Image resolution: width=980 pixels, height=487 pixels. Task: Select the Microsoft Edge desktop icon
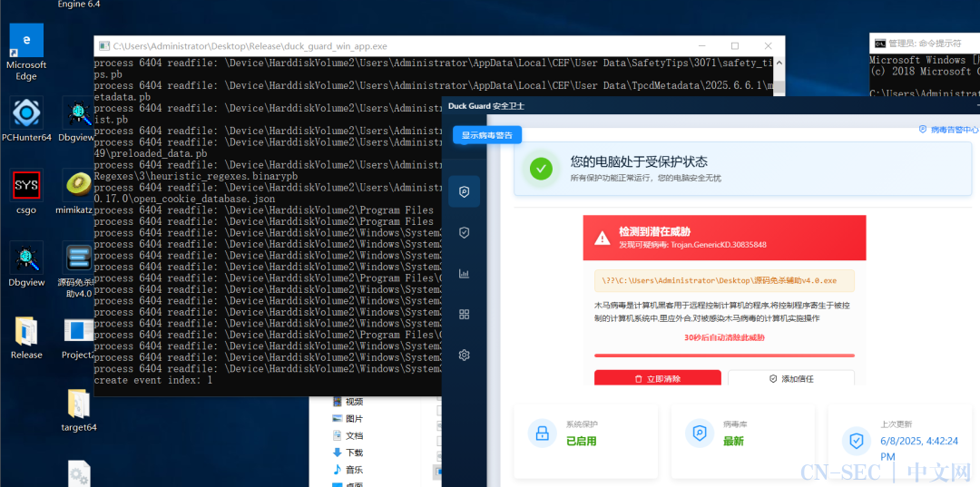click(x=26, y=53)
